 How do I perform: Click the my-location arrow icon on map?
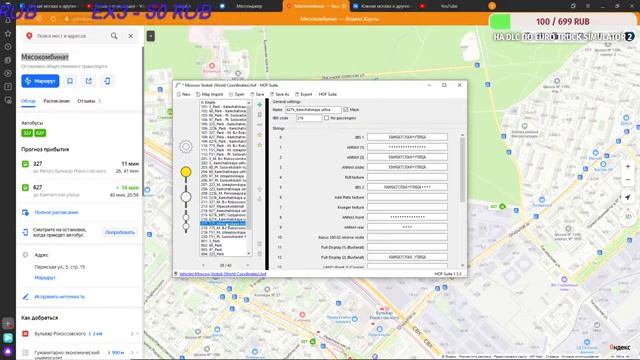click(628, 198)
